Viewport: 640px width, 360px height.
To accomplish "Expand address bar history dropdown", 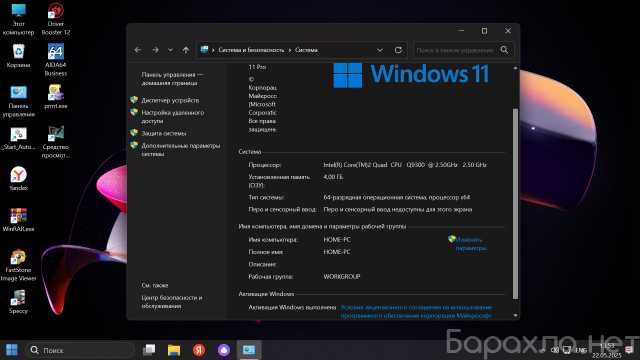I will pos(380,50).
